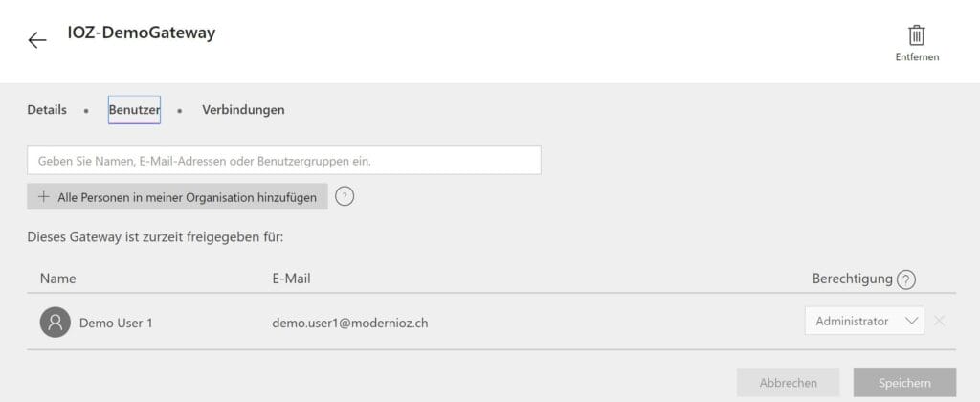The width and height of the screenshot is (980, 402).
Task: Expand dropdown using the chevron arrow
Action: pos(910,322)
